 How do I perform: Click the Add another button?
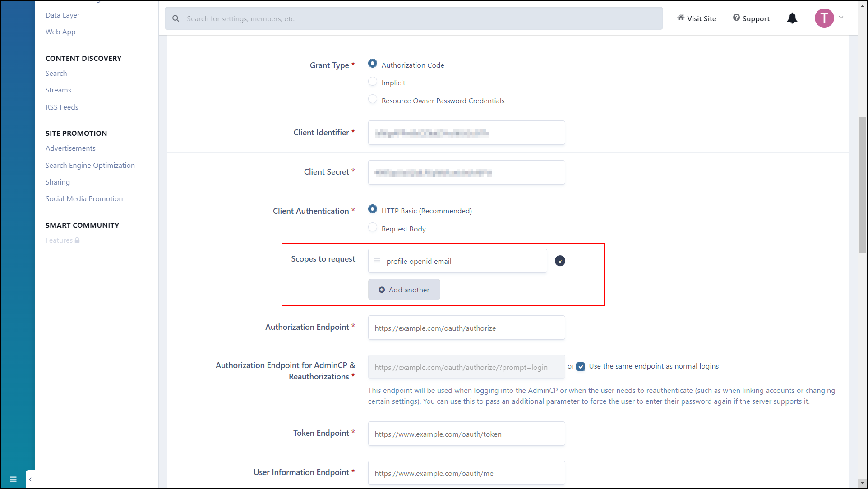404,289
